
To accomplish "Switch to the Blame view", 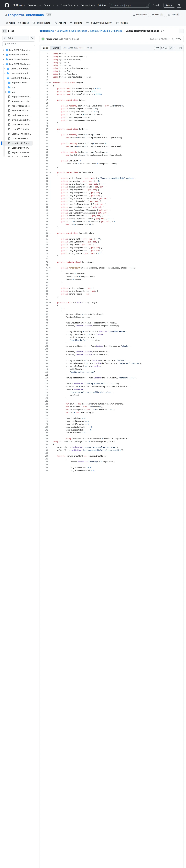I will coord(56,48).
